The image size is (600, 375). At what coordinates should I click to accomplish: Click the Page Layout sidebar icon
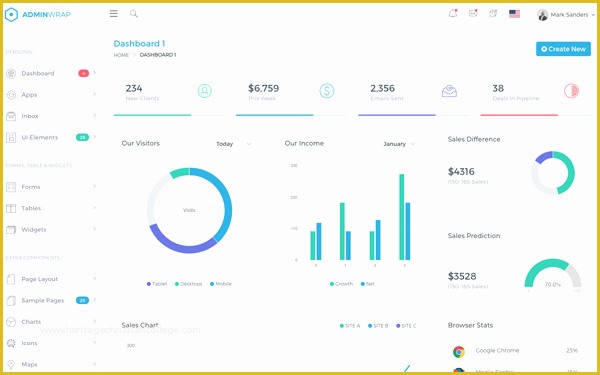click(x=11, y=279)
